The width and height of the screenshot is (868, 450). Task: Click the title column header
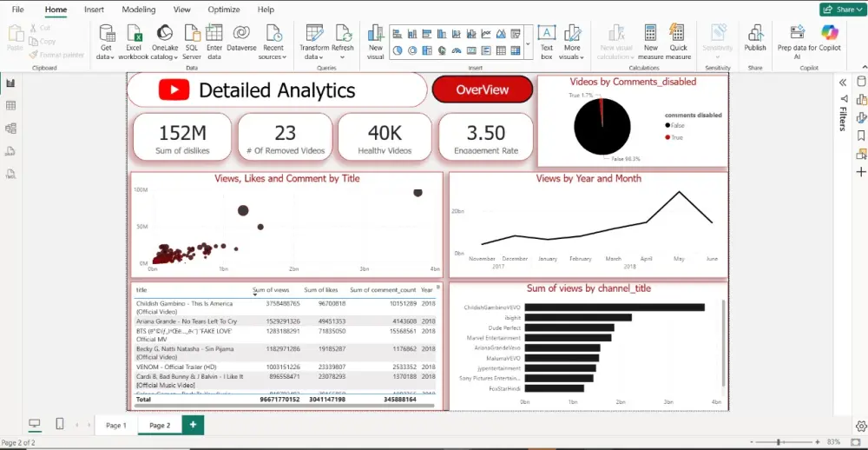click(141, 290)
